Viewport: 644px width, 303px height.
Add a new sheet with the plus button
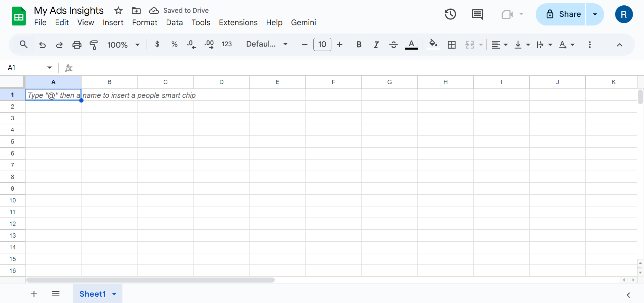coord(34,294)
